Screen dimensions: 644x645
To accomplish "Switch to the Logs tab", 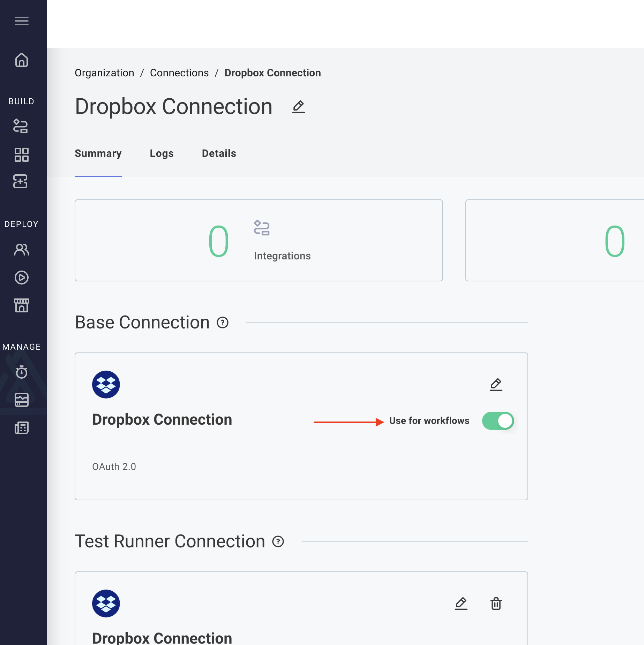I will click(162, 153).
